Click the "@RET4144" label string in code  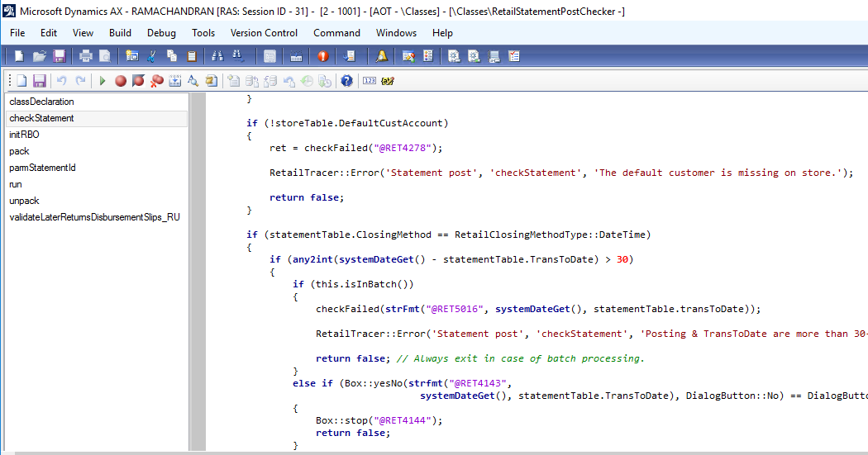403,420
